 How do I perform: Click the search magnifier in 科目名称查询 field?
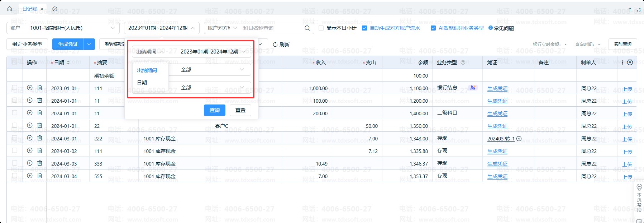(x=307, y=28)
